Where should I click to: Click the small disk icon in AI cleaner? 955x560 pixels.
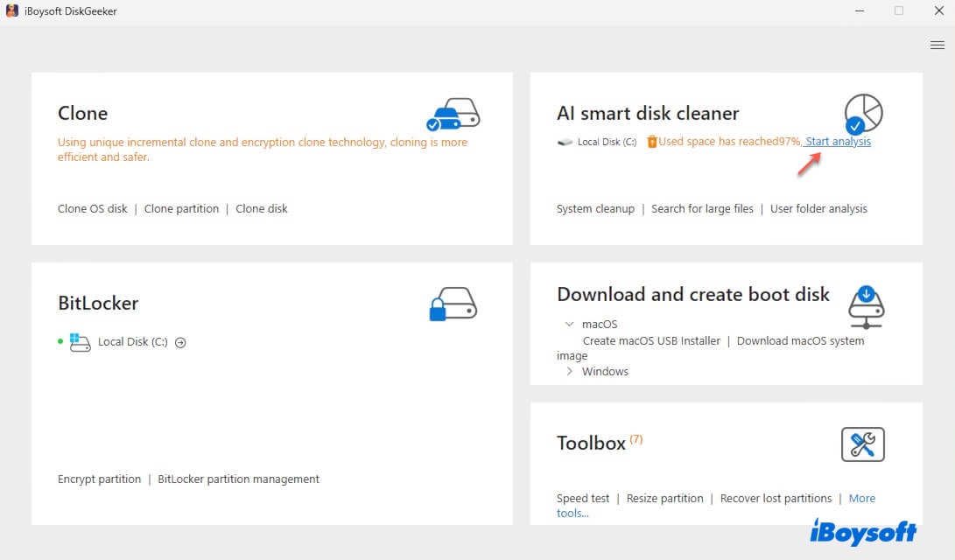565,142
